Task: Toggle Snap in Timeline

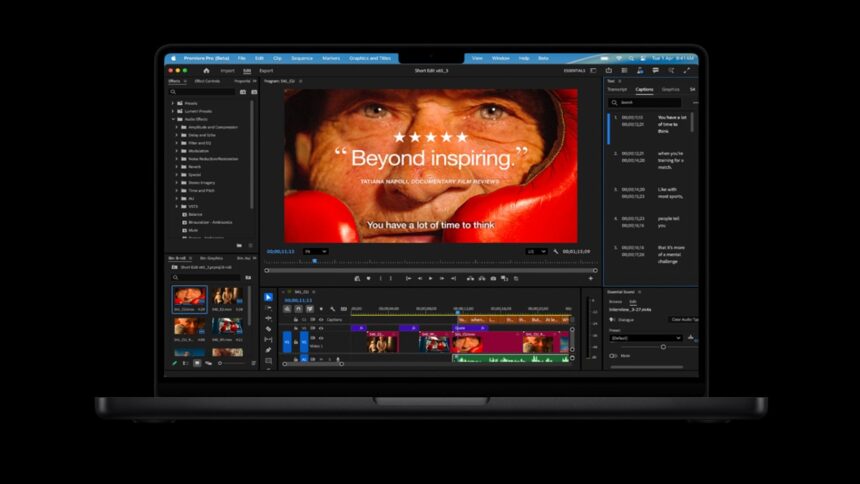Action: pos(298,309)
